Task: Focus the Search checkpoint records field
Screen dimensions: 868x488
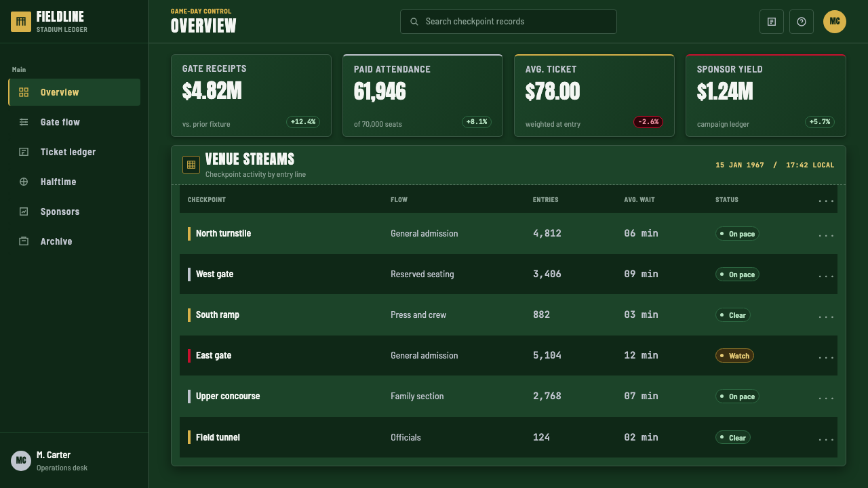Action: (509, 22)
